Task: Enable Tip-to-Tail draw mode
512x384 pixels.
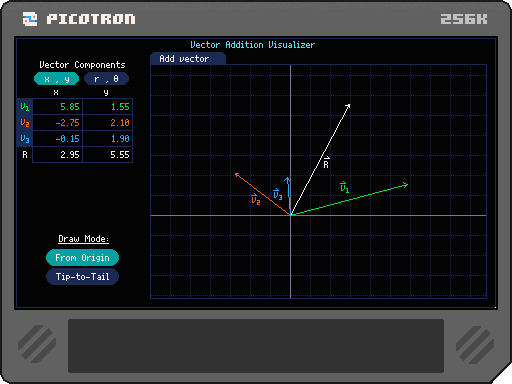Action: click(x=82, y=277)
